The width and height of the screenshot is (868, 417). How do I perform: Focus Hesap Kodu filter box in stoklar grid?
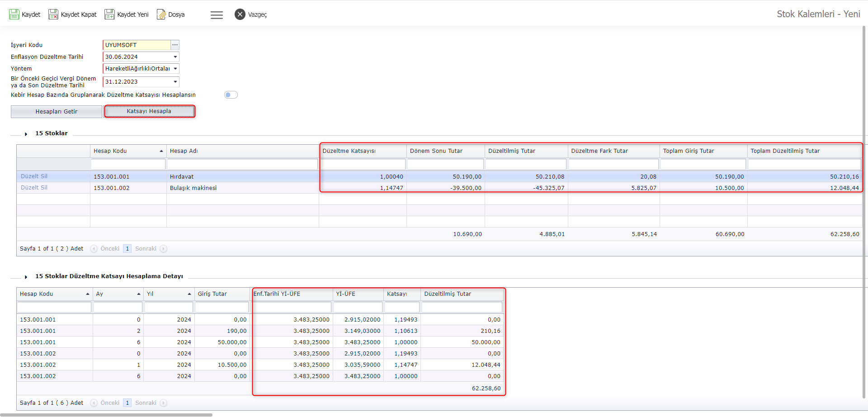click(128, 164)
